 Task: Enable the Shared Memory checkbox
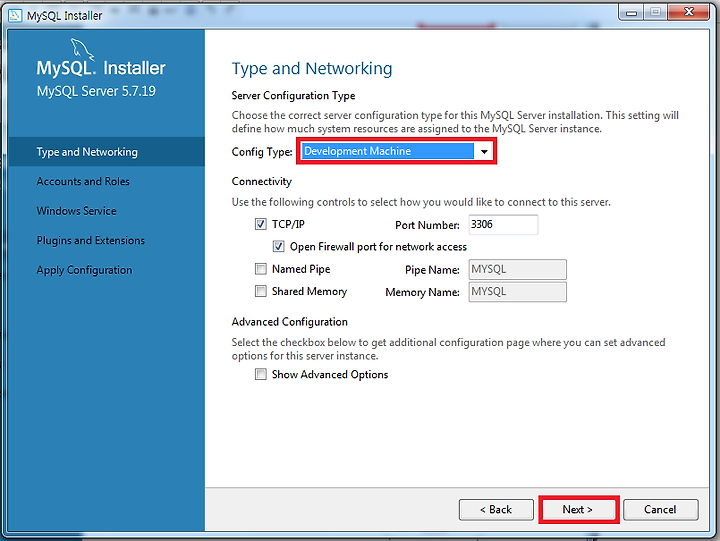pyautogui.click(x=260, y=291)
